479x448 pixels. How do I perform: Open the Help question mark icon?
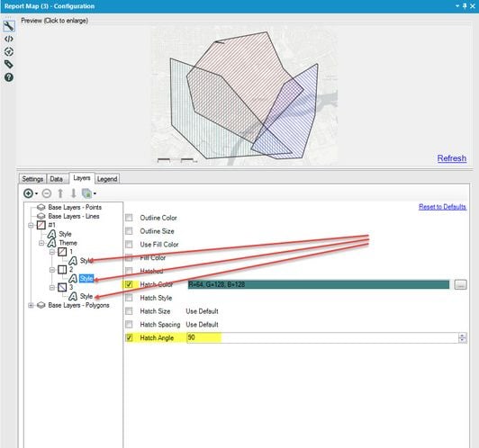9,77
